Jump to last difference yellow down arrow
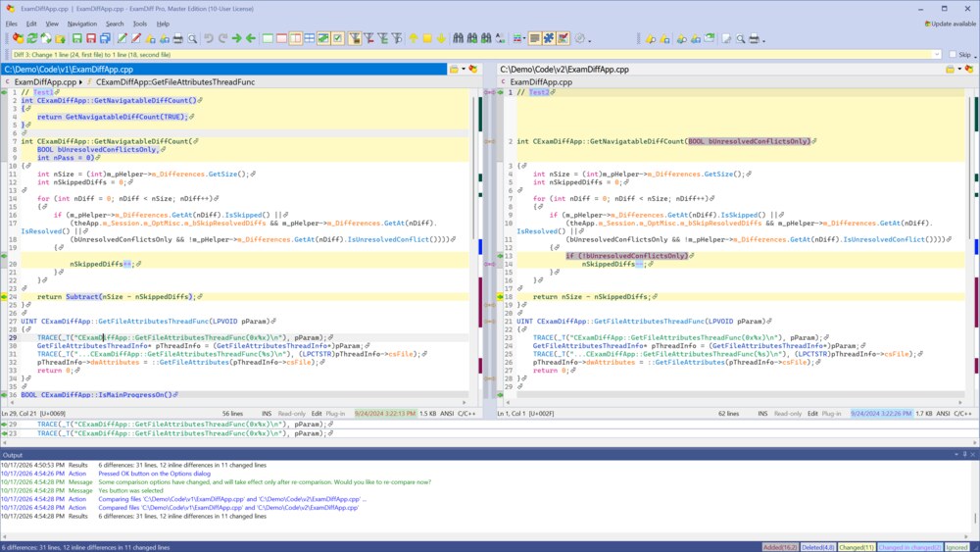This screenshot has height=552, width=980. tap(441, 39)
